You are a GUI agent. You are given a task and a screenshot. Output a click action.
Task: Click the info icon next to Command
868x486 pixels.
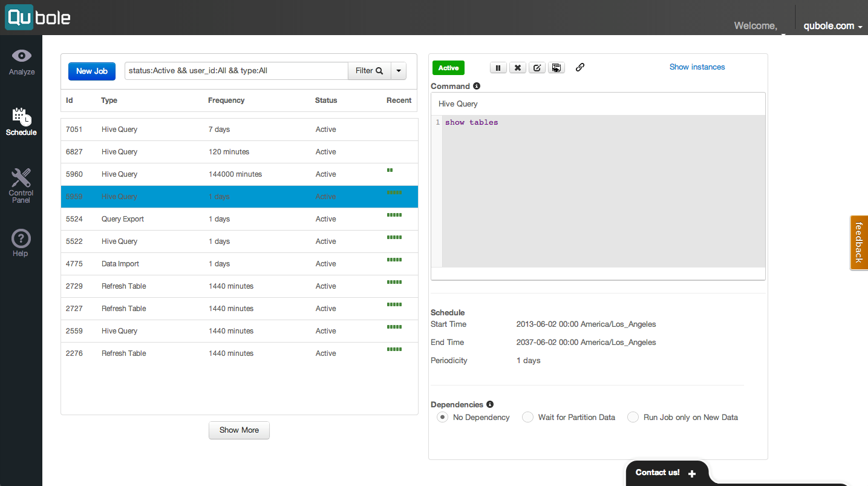click(x=477, y=86)
